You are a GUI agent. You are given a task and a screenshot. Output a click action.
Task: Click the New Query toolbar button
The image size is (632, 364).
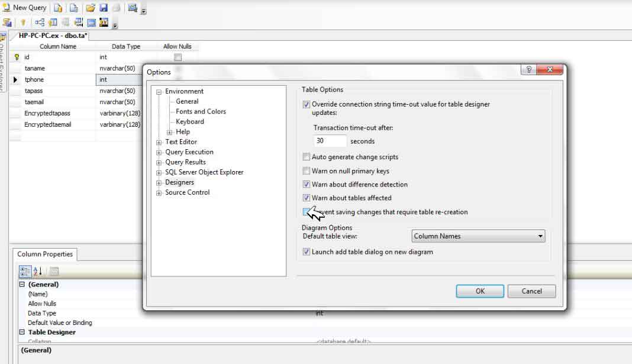pyautogui.click(x=25, y=8)
